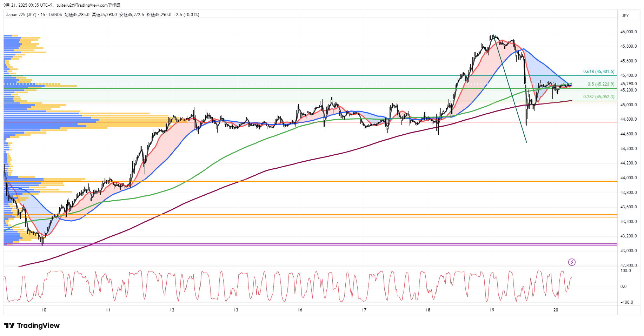Click the 0.5 Fibonacci level label
The height and width of the screenshot is (336, 644).
[x=601, y=84]
